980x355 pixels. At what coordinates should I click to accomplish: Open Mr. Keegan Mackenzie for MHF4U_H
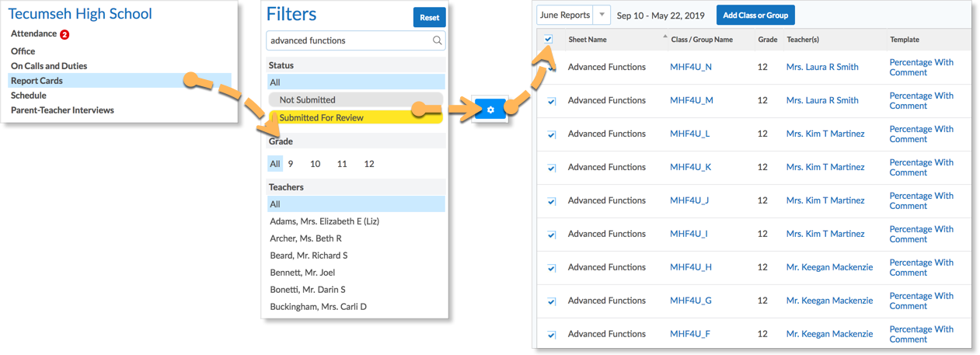pyautogui.click(x=829, y=267)
